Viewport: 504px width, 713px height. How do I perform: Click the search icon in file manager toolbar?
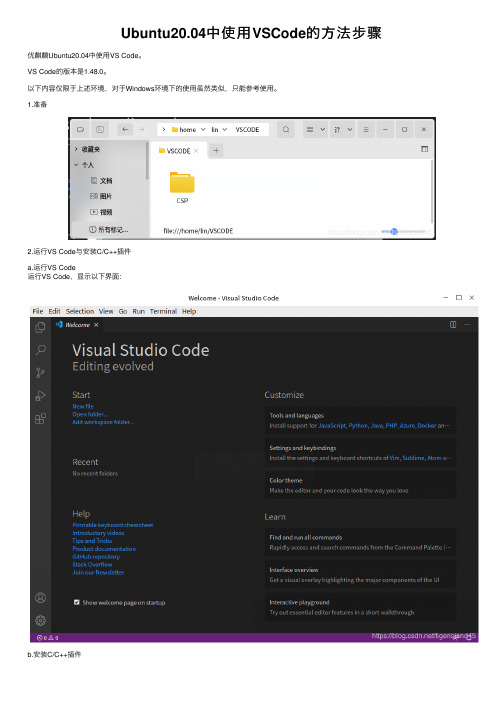pyautogui.click(x=286, y=130)
